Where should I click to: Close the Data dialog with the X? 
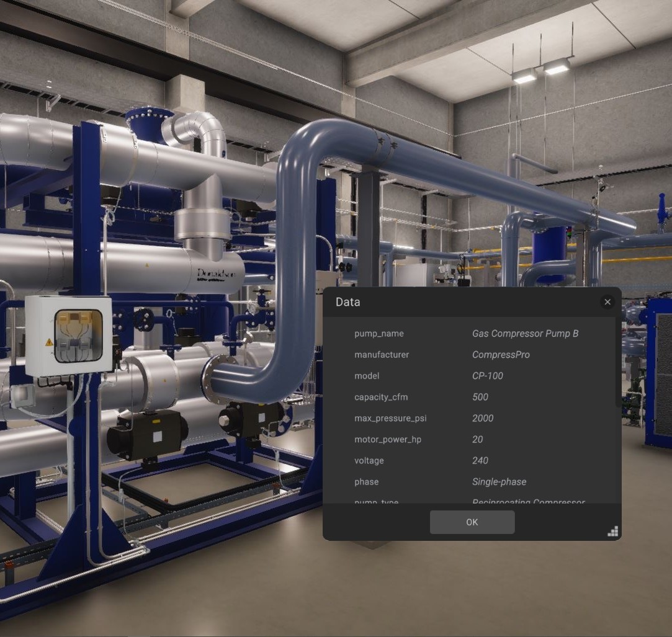[607, 302]
